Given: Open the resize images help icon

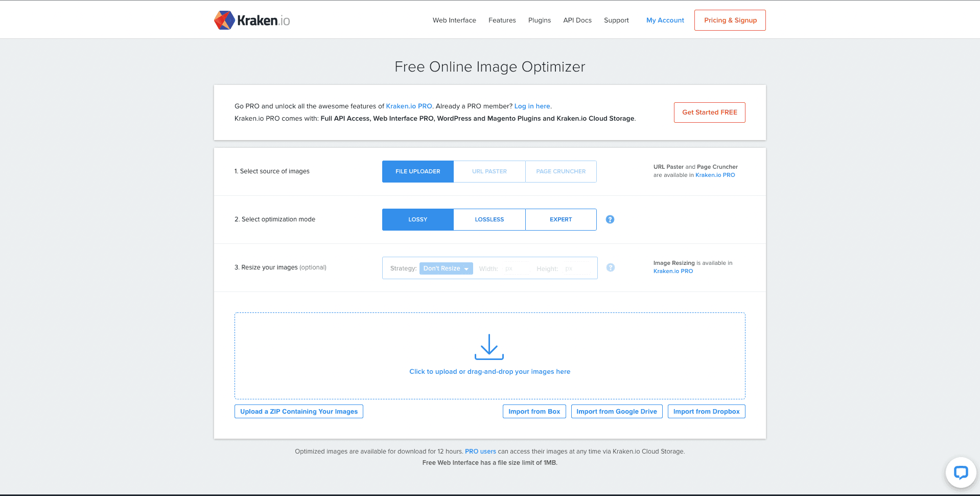Looking at the screenshot, I should (x=611, y=267).
